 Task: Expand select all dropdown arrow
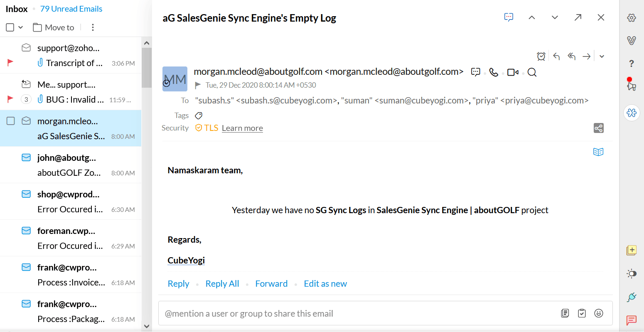coord(20,27)
